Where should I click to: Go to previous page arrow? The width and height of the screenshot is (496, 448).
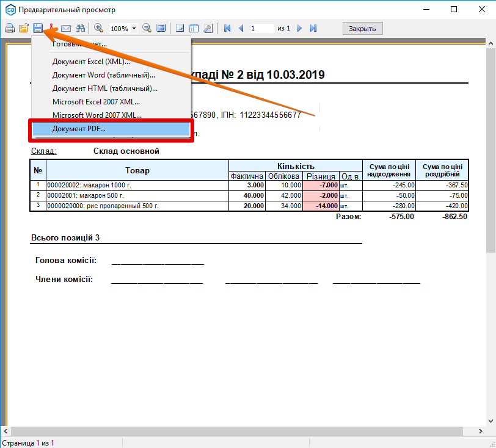click(x=241, y=29)
